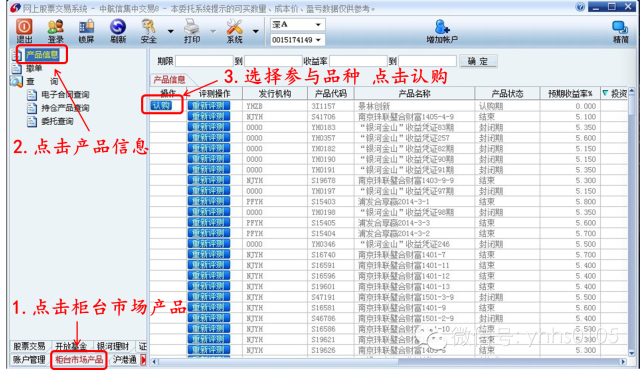Switch to the 账户管理 bottom tab
Image resolution: width=640 pixels, height=370 pixels.
(29, 359)
